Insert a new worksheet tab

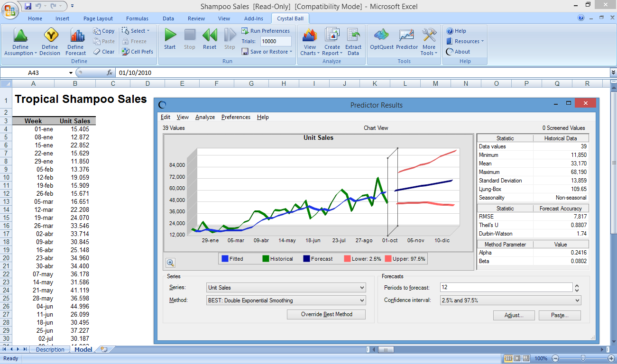click(x=104, y=349)
